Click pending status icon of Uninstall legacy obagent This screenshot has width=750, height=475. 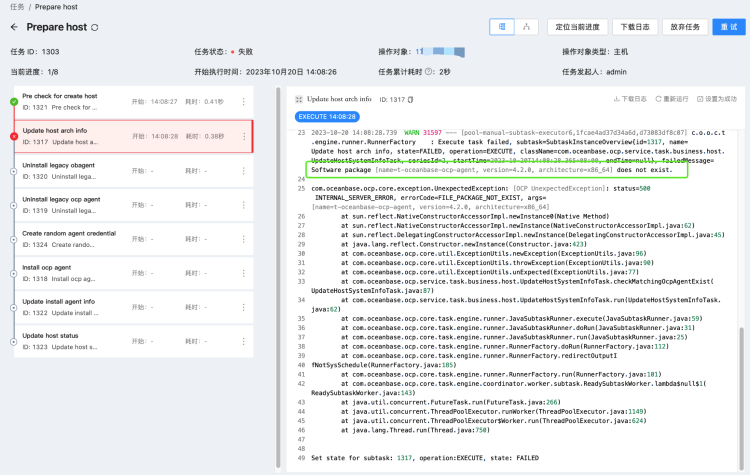pos(14,171)
